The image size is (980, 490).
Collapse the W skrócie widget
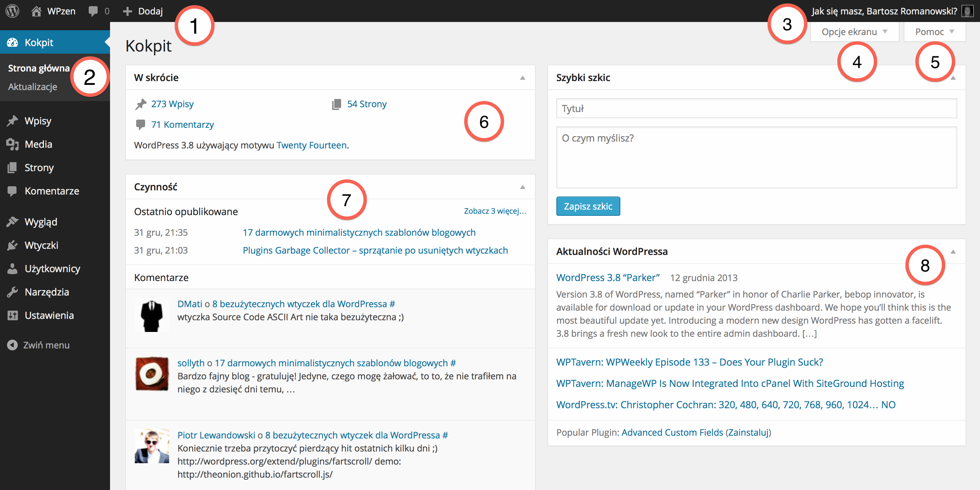point(522,78)
